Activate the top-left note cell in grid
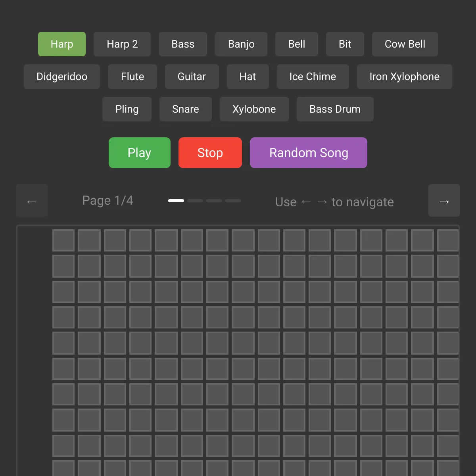 pos(63,240)
